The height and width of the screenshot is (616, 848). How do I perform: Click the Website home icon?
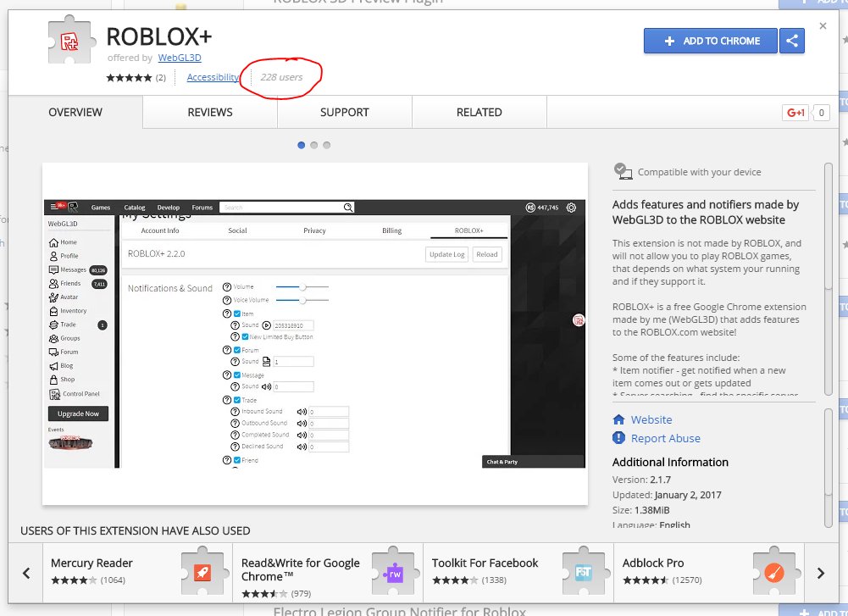tap(618, 419)
